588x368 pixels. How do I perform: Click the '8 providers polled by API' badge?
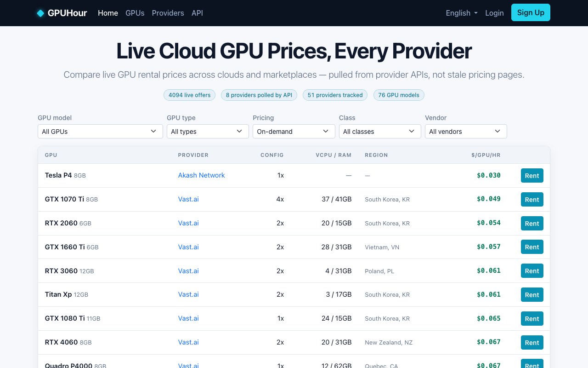(x=259, y=95)
